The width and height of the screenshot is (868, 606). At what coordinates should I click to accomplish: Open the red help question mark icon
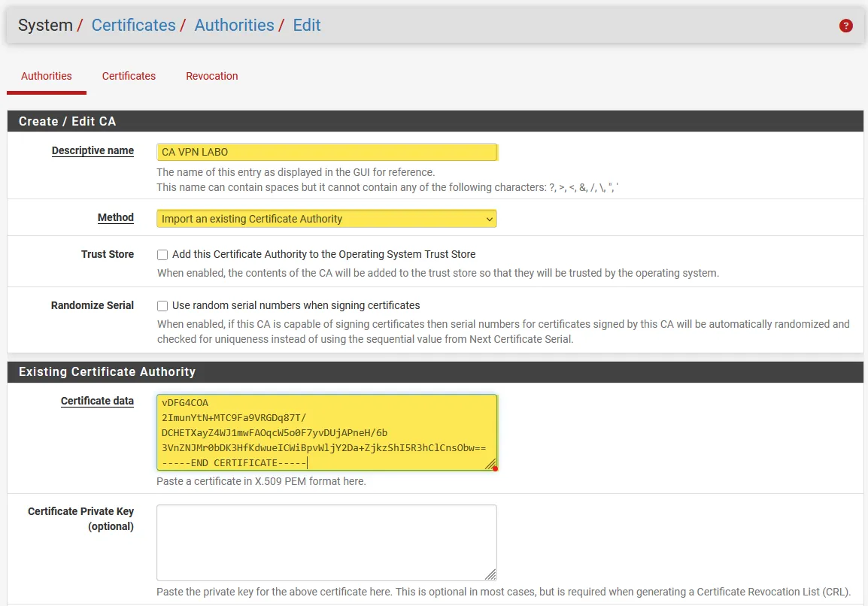pos(845,26)
